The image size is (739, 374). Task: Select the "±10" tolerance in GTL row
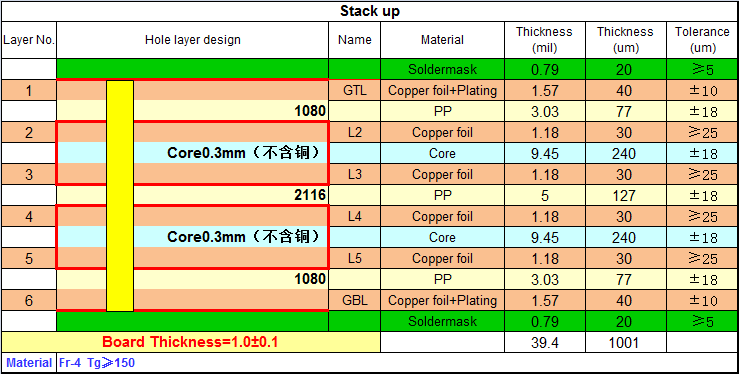703,90
